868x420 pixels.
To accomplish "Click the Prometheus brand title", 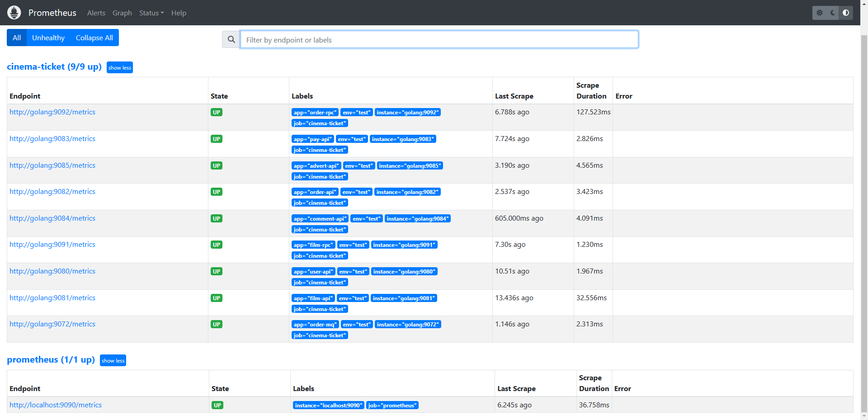I will pyautogui.click(x=52, y=13).
